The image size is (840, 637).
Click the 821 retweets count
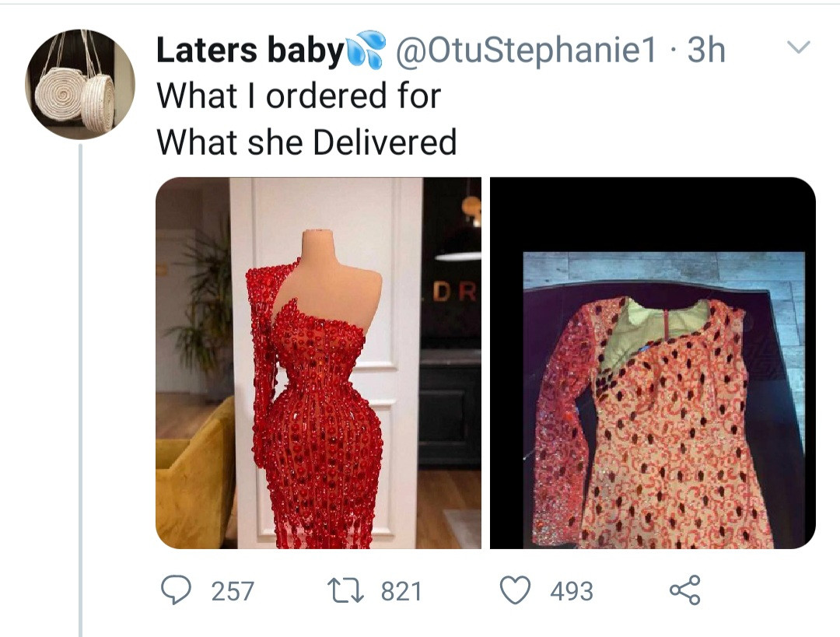tap(401, 592)
